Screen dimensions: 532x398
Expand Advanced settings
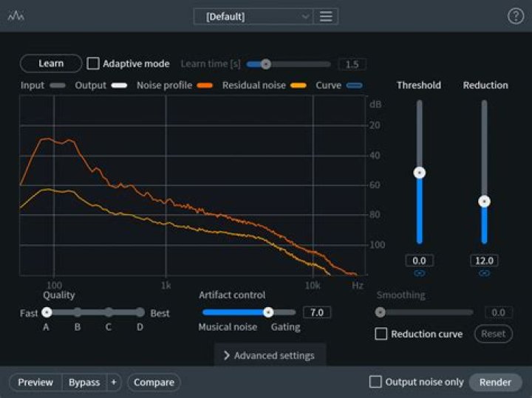[270, 355]
